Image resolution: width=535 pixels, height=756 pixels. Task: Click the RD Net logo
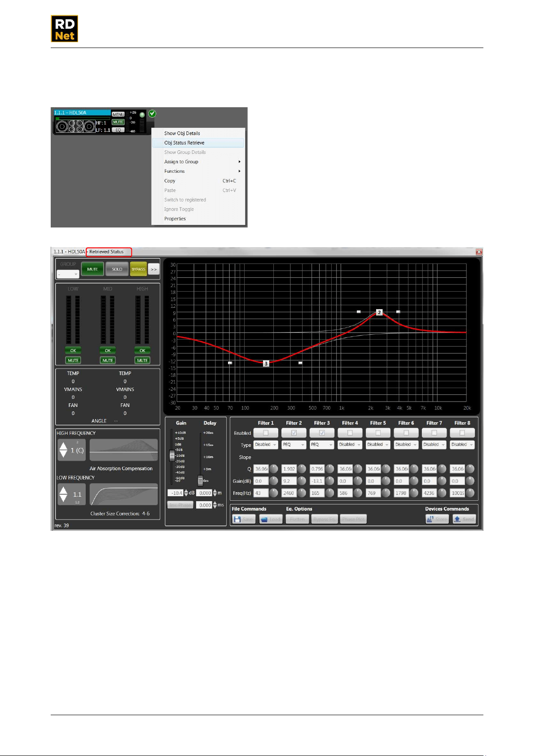[65, 29]
